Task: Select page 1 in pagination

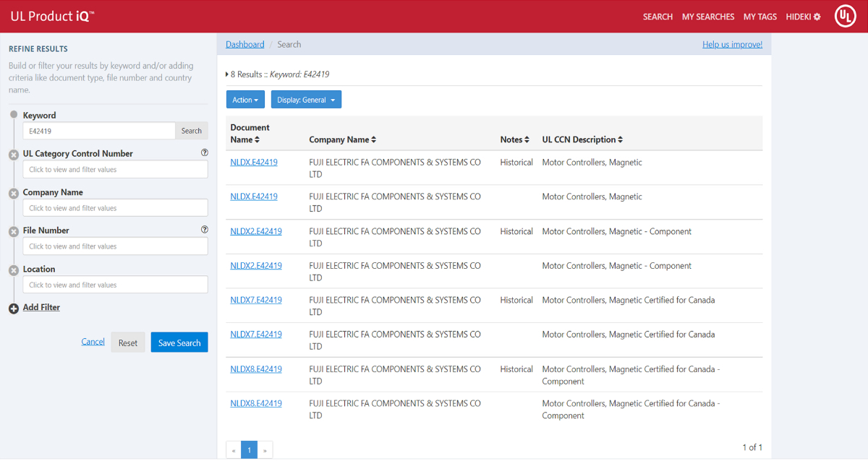Action: pos(249,450)
